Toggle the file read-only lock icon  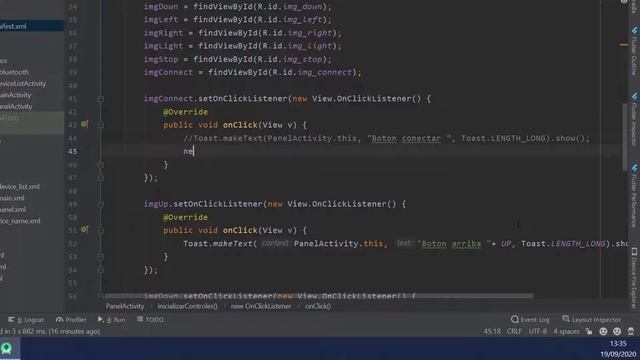click(589, 331)
